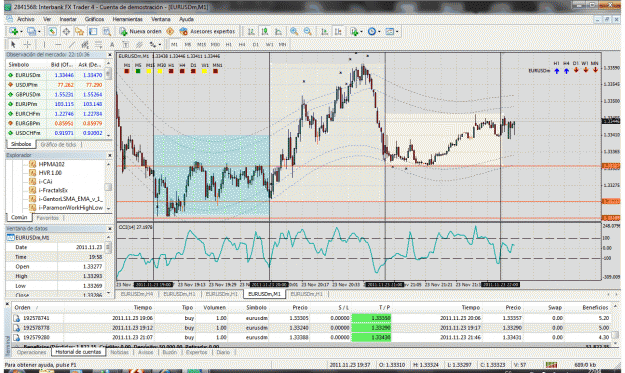This screenshot has width=625, height=373.
Task: Switch to M15 timeframe button
Action: point(201,45)
